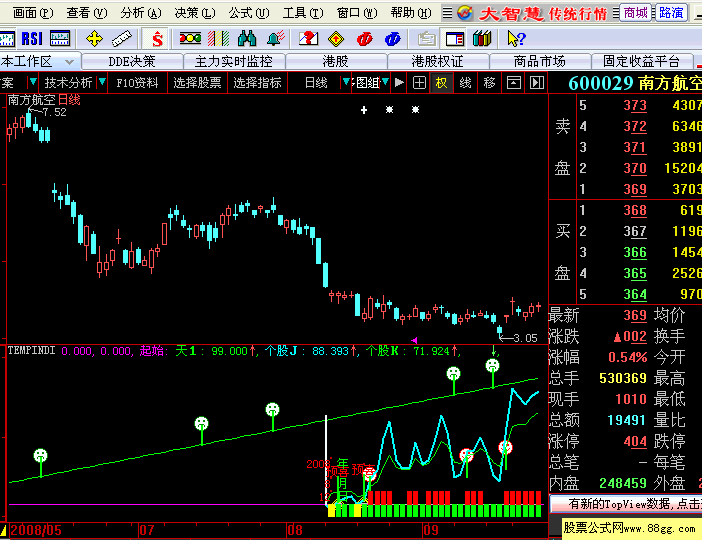This screenshot has height=540, width=702.
Task: Click the 股票公式网 www.88gg.com link
Action: 629,528
